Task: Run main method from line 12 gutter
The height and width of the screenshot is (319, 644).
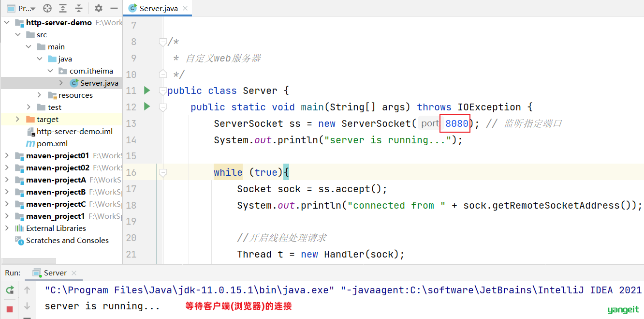Action: click(147, 106)
